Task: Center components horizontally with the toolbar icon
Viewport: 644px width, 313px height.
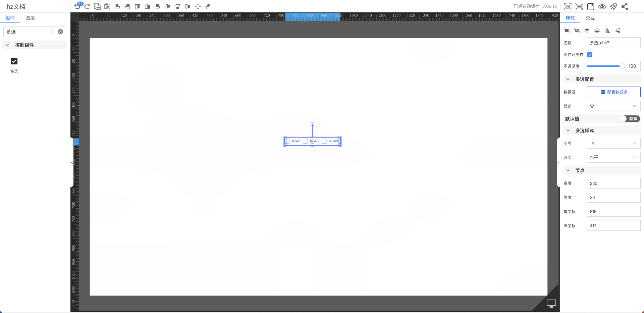Action: click(168, 6)
